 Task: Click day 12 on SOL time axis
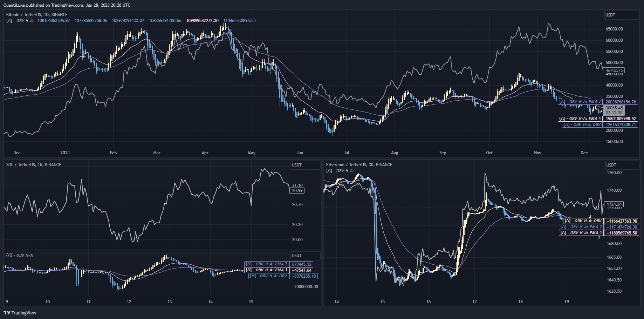[x=129, y=302]
